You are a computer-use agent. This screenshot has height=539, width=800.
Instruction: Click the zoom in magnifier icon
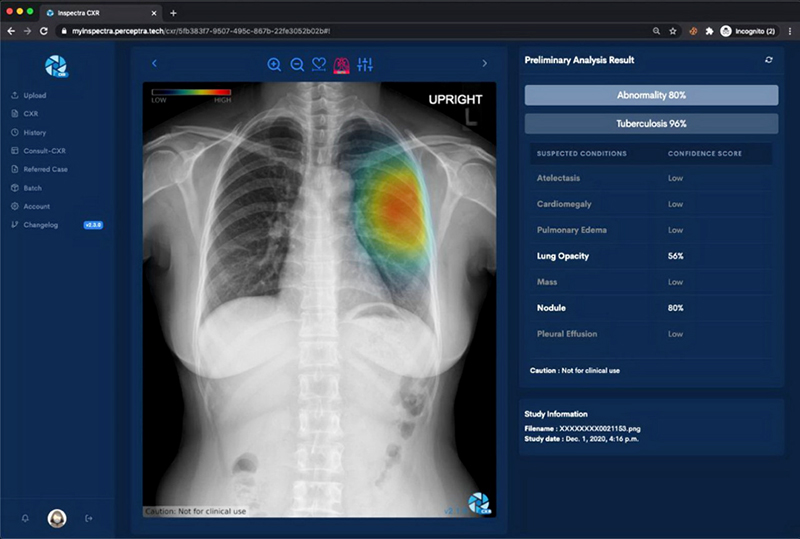click(x=274, y=65)
